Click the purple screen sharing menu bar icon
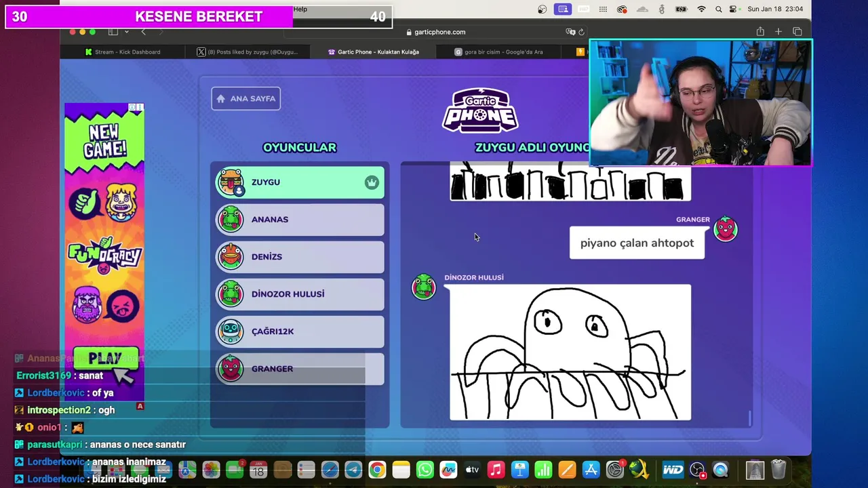Viewport: 868px width, 488px height. (x=562, y=9)
